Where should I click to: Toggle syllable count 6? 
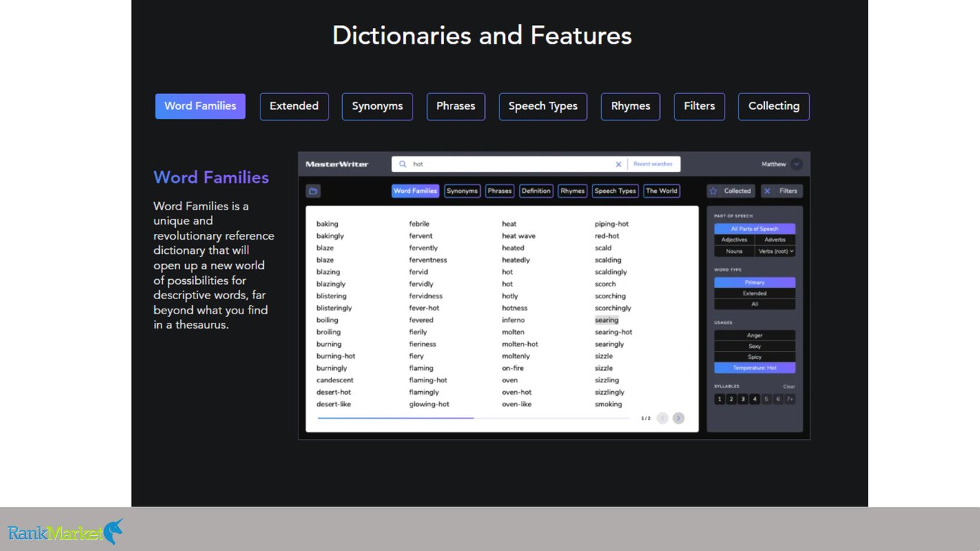[x=778, y=399]
